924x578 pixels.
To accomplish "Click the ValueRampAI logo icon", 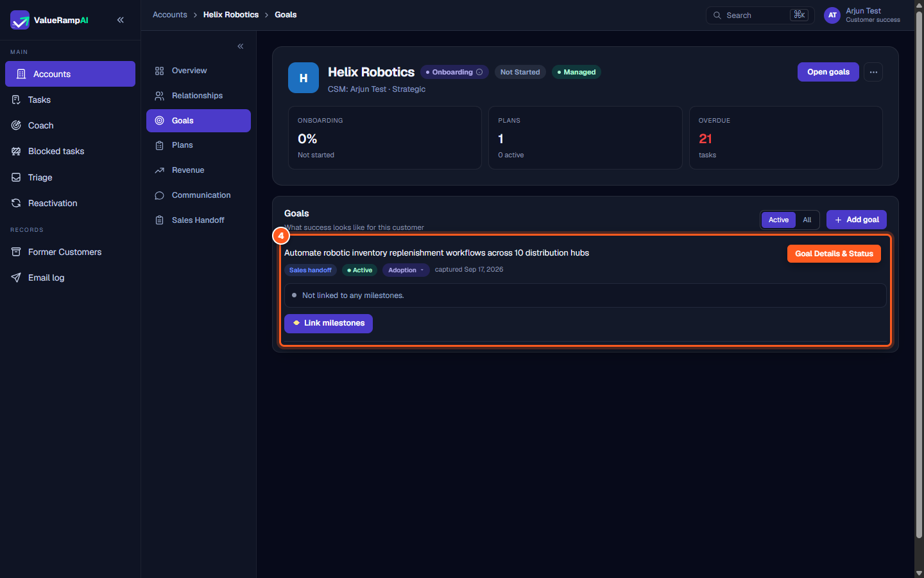I will (20, 20).
